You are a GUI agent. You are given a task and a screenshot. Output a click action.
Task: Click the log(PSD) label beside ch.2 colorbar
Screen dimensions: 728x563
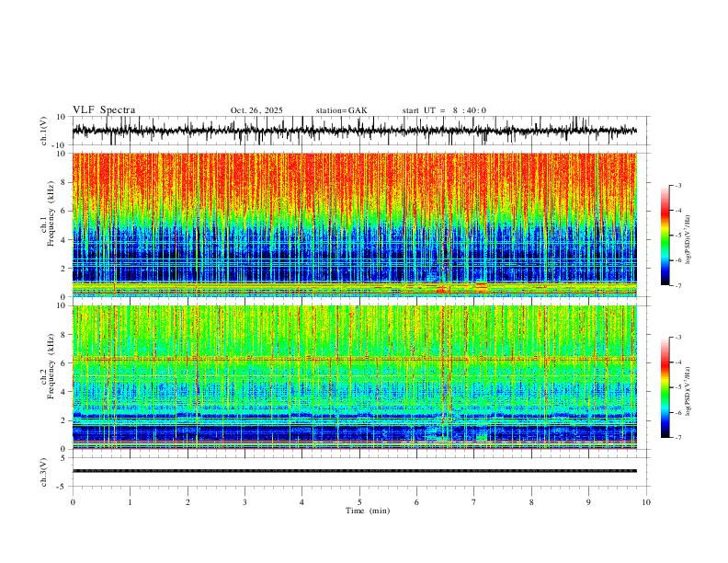click(688, 391)
